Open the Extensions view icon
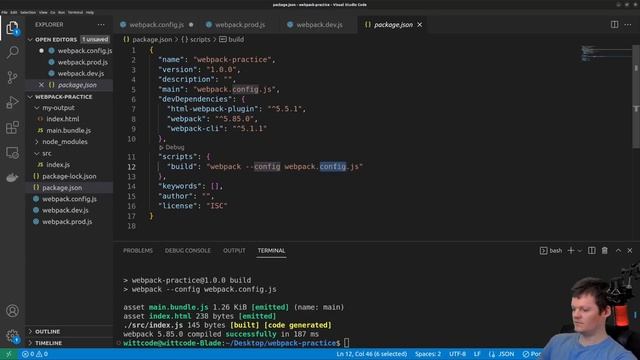Image resolution: width=640 pixels, height=360 pixels. pos(12,127)
